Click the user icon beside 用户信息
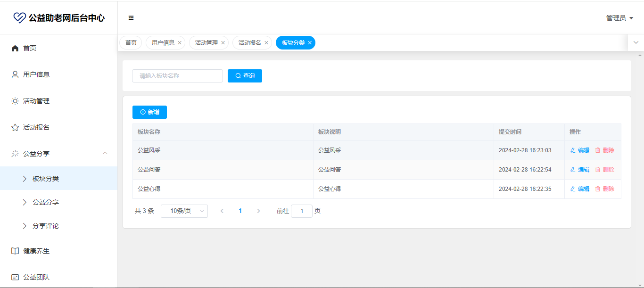Screen dimensions: 644x288 [15, 74]
